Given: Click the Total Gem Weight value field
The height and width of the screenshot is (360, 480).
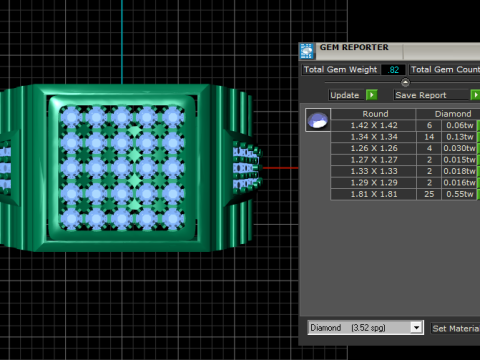Looking at the screenshot, I should [393, 70].
